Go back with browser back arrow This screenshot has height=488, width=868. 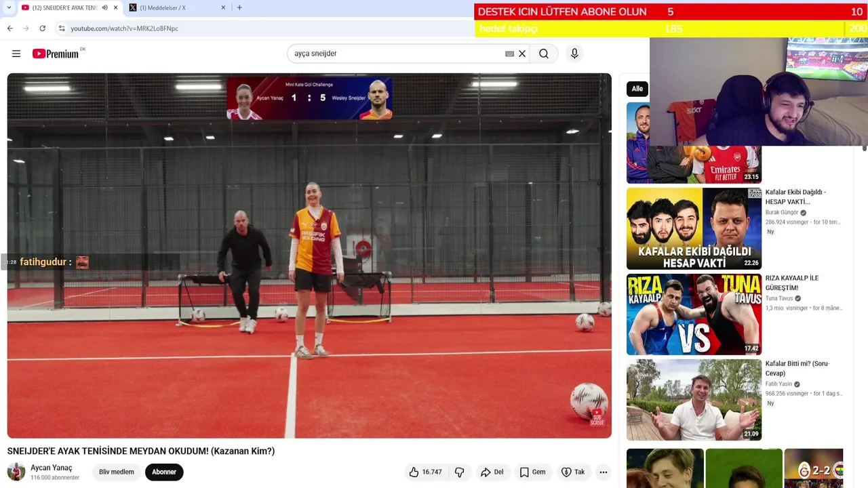click(x=9, y=28)
